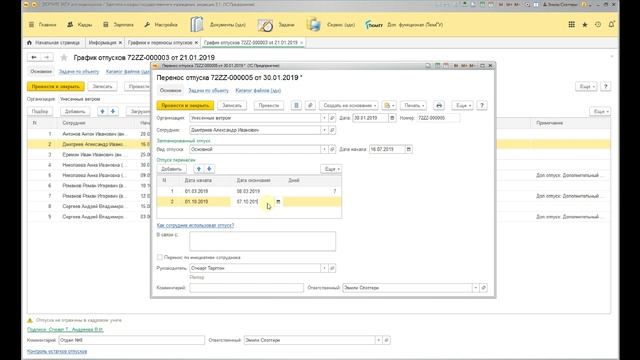
Task: Click Записать in Перенос отпуска dialog
Action: point(232,105)
